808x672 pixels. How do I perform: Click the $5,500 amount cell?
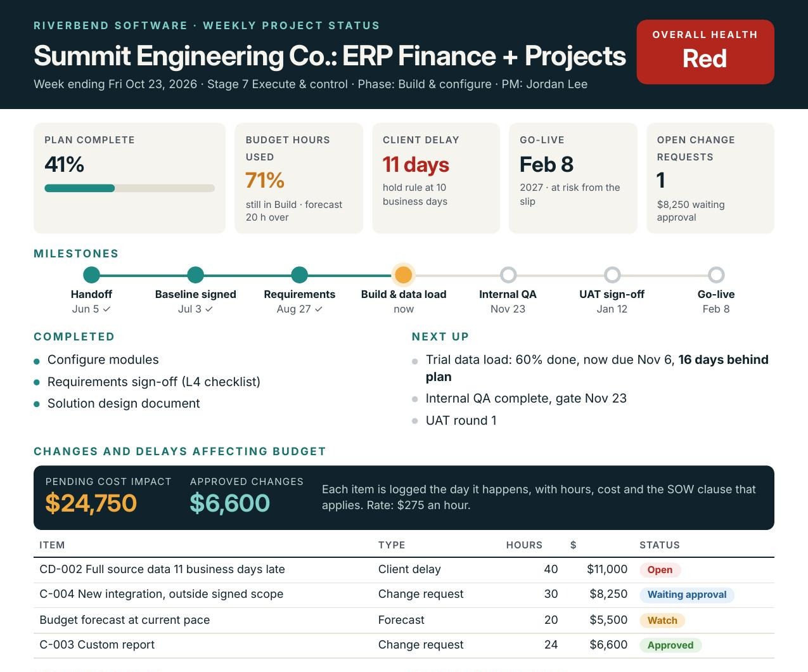[608, 620]
